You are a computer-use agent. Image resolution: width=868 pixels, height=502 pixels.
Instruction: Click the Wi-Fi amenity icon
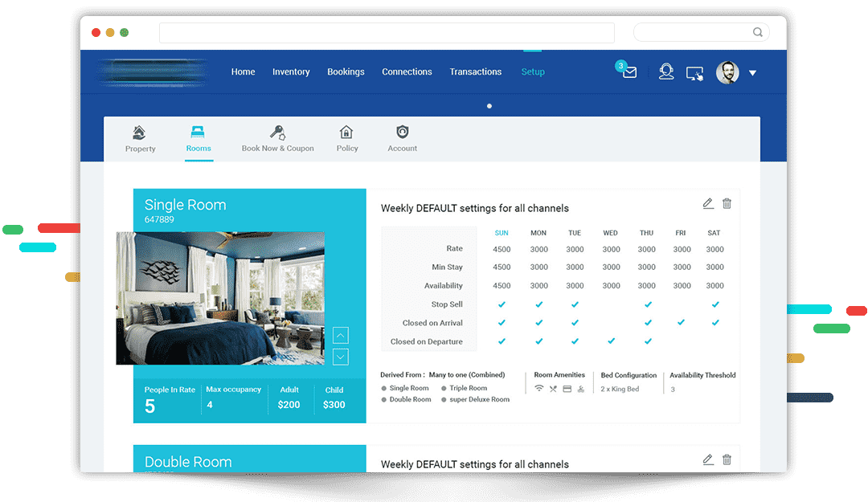point(538,389)
